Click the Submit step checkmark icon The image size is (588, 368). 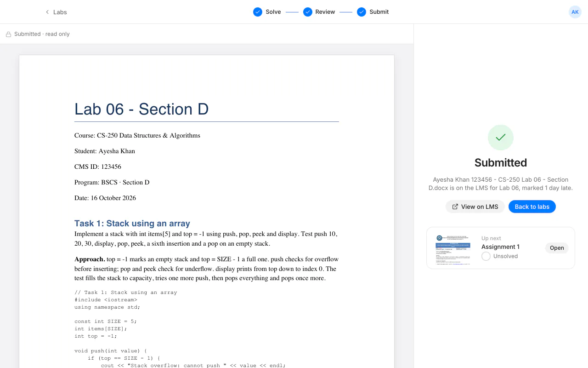[362, 12]
